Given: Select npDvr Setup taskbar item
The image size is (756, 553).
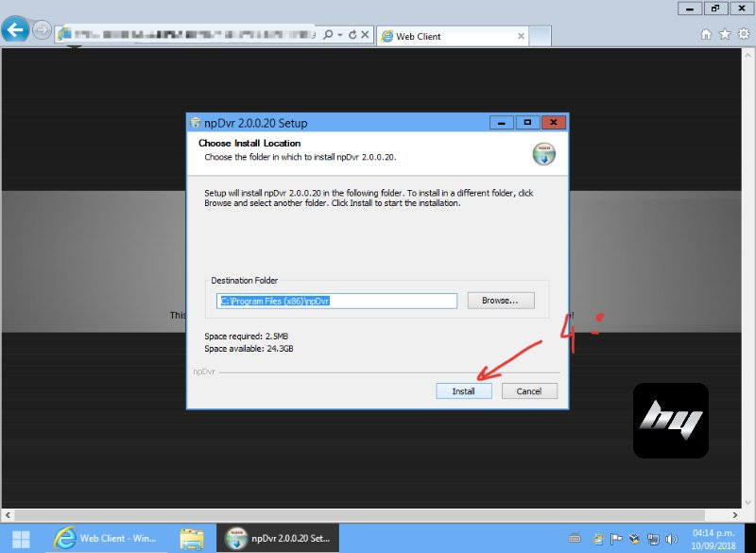Looking at the screenshot, I should click(x=279, y=538).
